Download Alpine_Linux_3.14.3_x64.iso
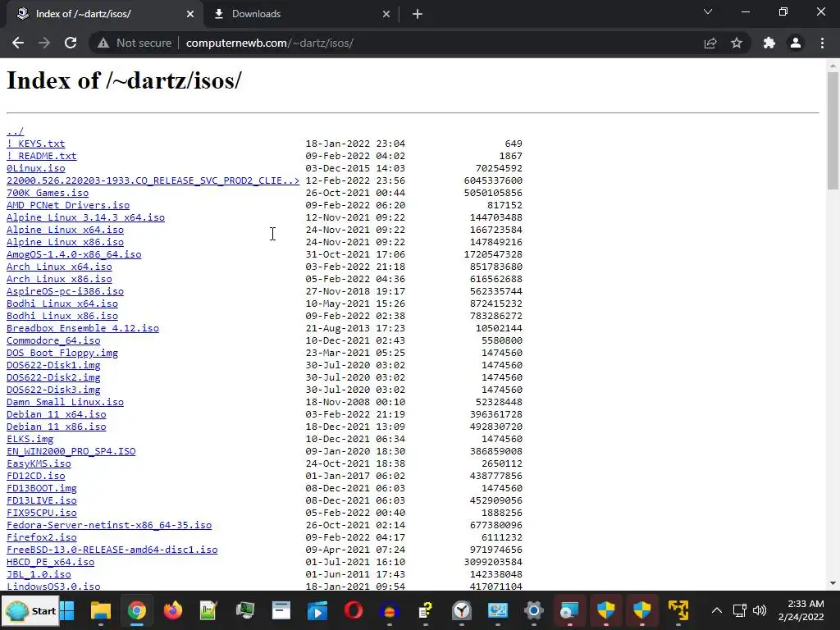This screenshot has width=840, height=630. click(85, 217)
